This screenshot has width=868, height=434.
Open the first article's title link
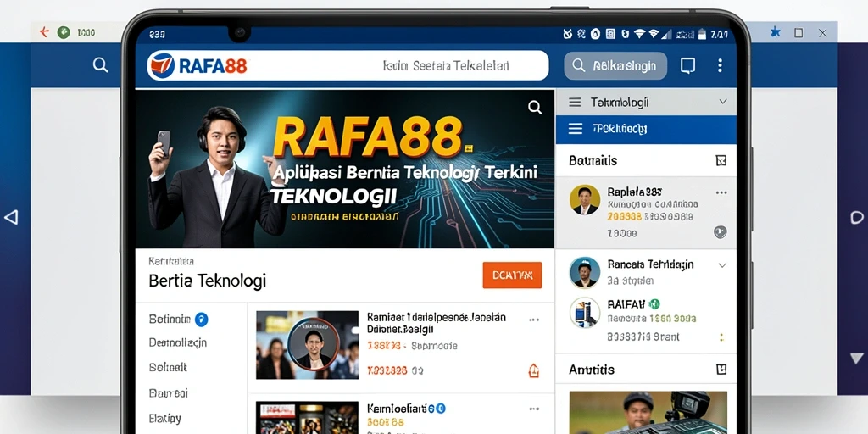click(x=437, y=323)
